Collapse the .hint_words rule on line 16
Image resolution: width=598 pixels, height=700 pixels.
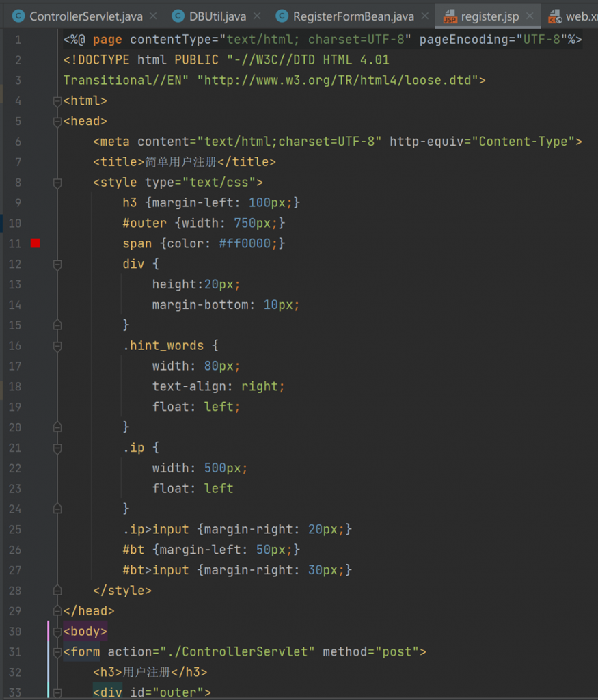click(57, 346)
